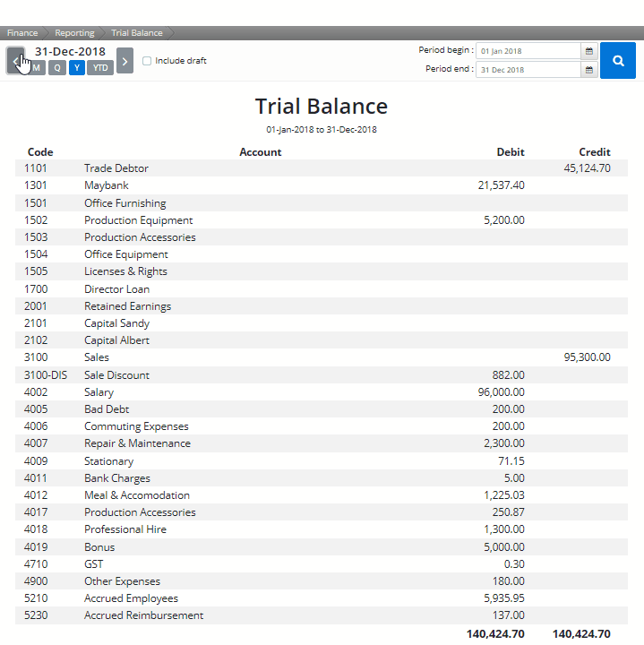Click the Office Equipment account
Viewport: 644px width, 645px height.
[x=126, y=254]
